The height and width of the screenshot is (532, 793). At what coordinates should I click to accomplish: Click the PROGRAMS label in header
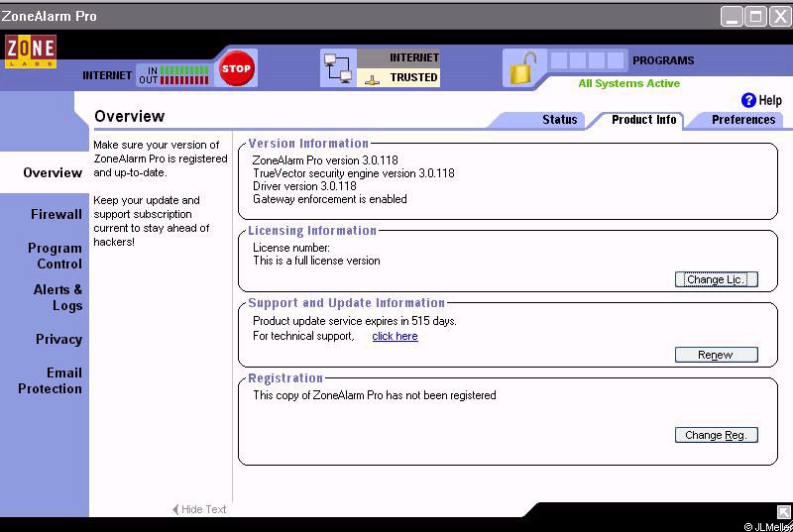point(663,60)
